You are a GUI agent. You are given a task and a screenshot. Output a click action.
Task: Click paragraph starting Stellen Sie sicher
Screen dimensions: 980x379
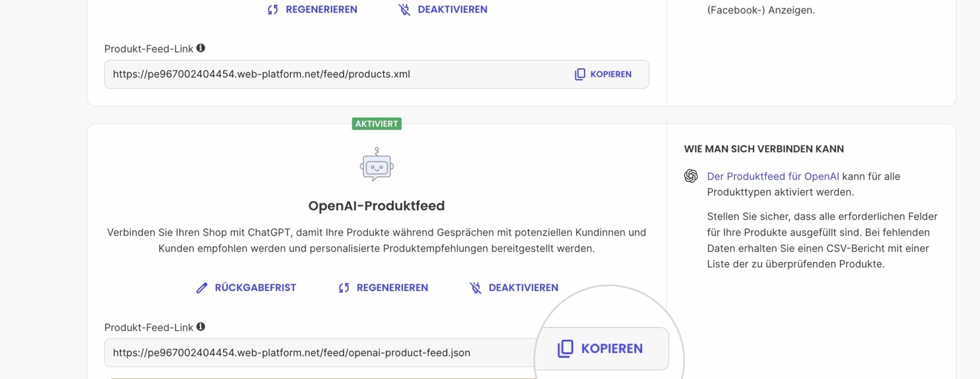tap(822, 240)
